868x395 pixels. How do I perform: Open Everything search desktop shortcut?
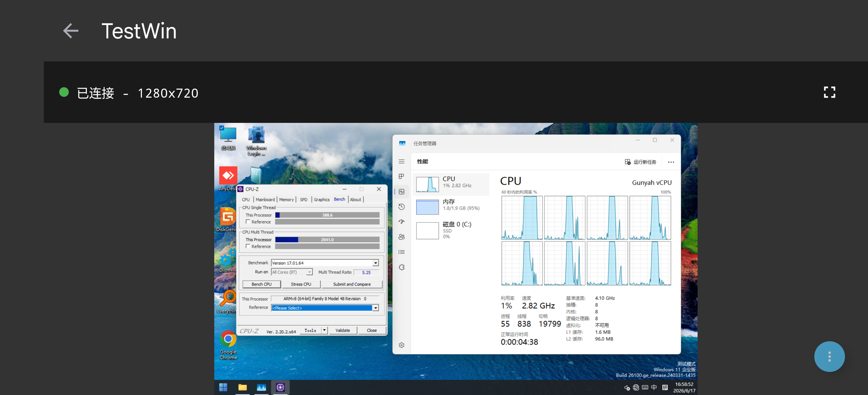click(x=227, y=301)
